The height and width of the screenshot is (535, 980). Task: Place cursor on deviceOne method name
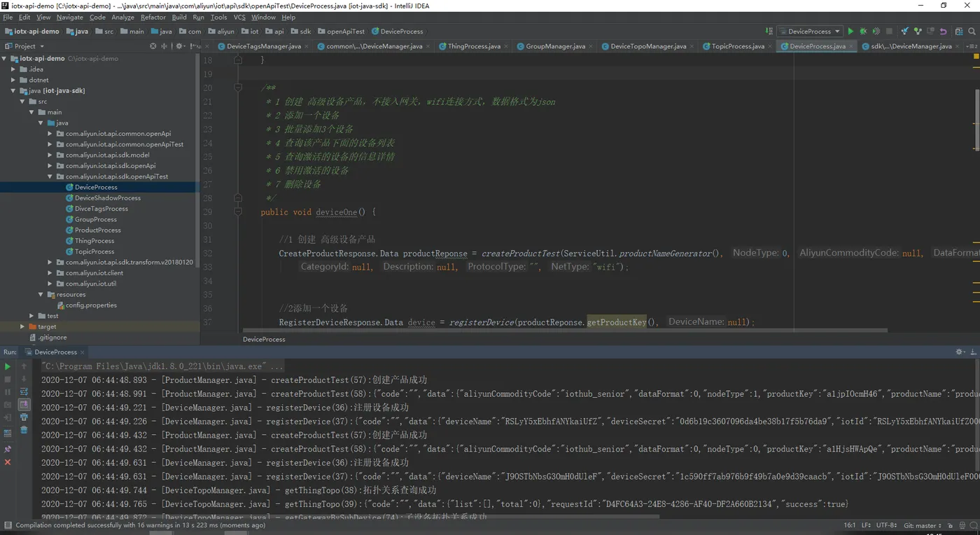pyautogui.click(x=336, y=212)
